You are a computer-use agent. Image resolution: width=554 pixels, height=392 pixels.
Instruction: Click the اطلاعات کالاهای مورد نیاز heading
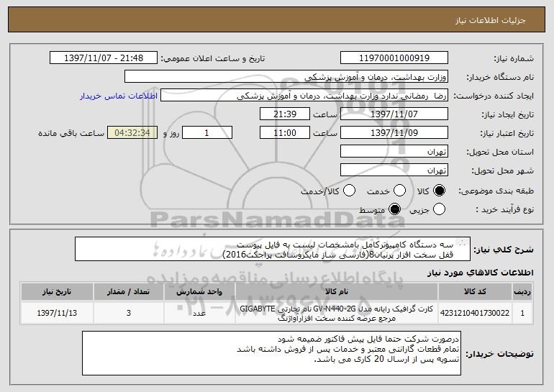481,273
